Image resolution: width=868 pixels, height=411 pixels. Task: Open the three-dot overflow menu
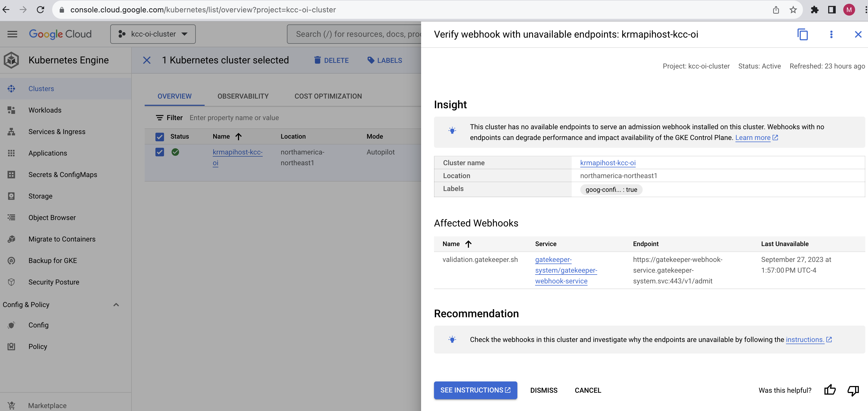click(x=831, y=34)
